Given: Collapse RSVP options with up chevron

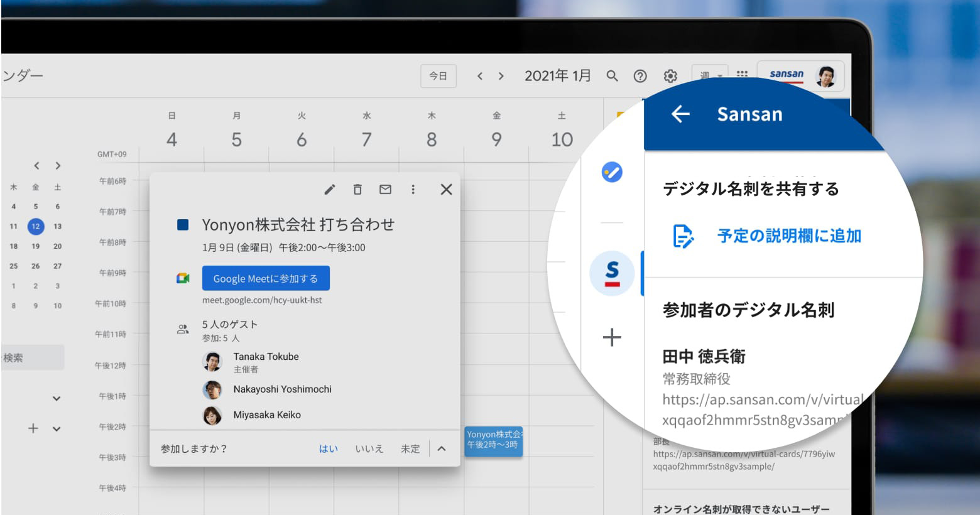Looking at the screenshot, I should click(442, 448).
